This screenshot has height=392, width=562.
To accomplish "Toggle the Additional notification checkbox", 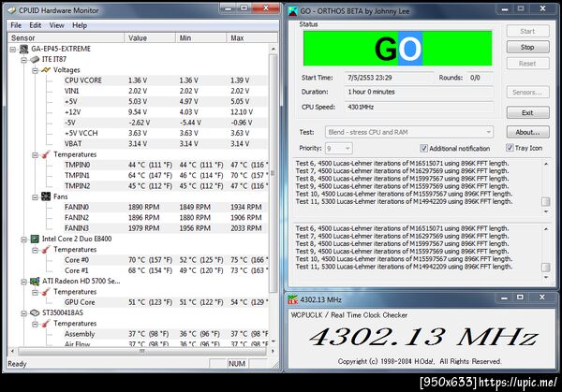I will point(423,148).
